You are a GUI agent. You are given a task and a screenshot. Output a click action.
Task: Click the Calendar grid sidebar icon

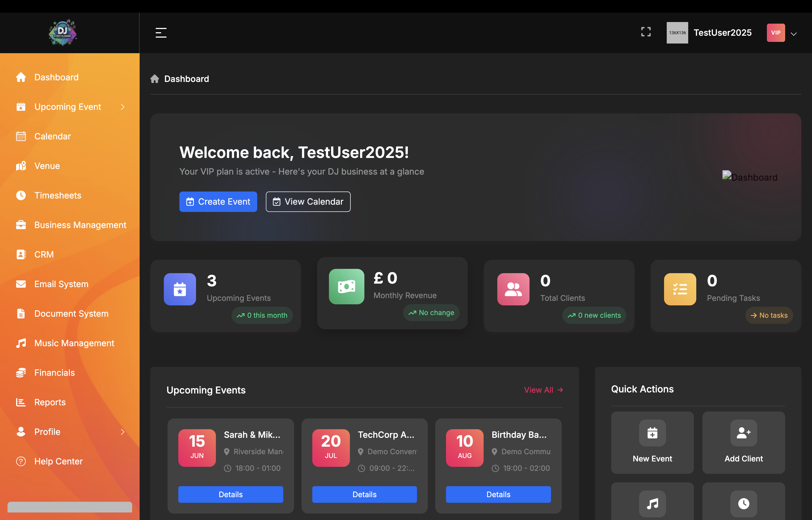point(21,136)
